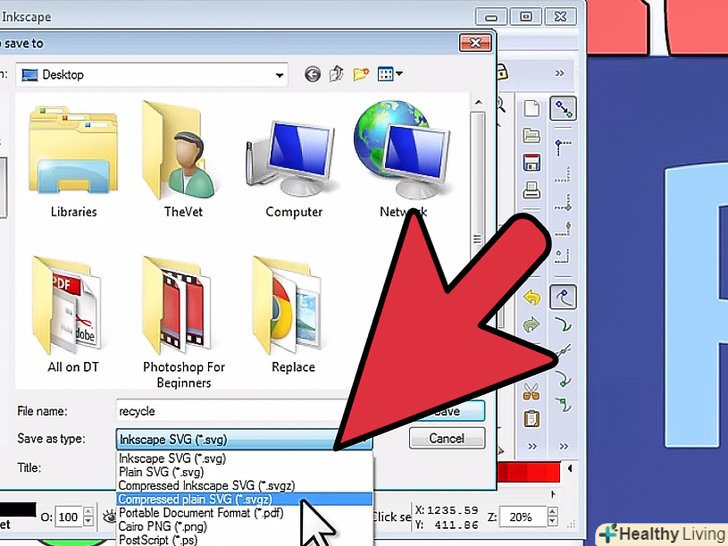Go up one folder level in dialog
This screenshot has height=546, width=728.
[x=336, y=74]
